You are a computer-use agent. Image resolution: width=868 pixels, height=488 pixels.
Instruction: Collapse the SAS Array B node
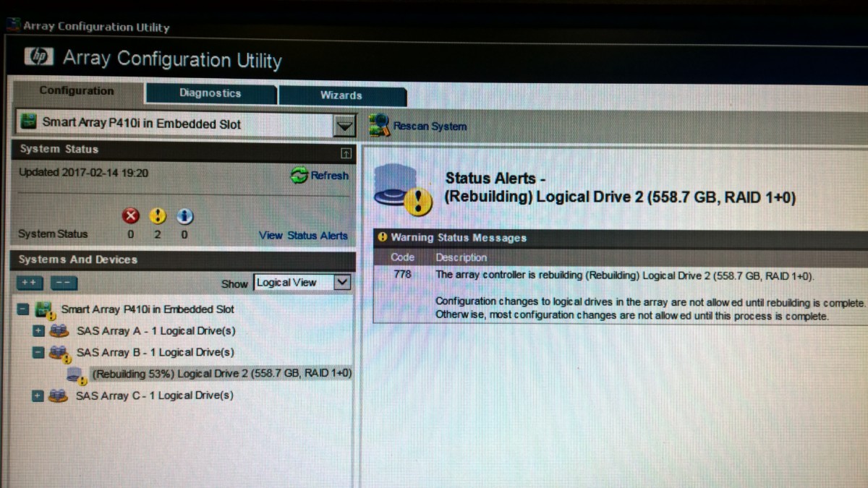(x=38, y=353)
